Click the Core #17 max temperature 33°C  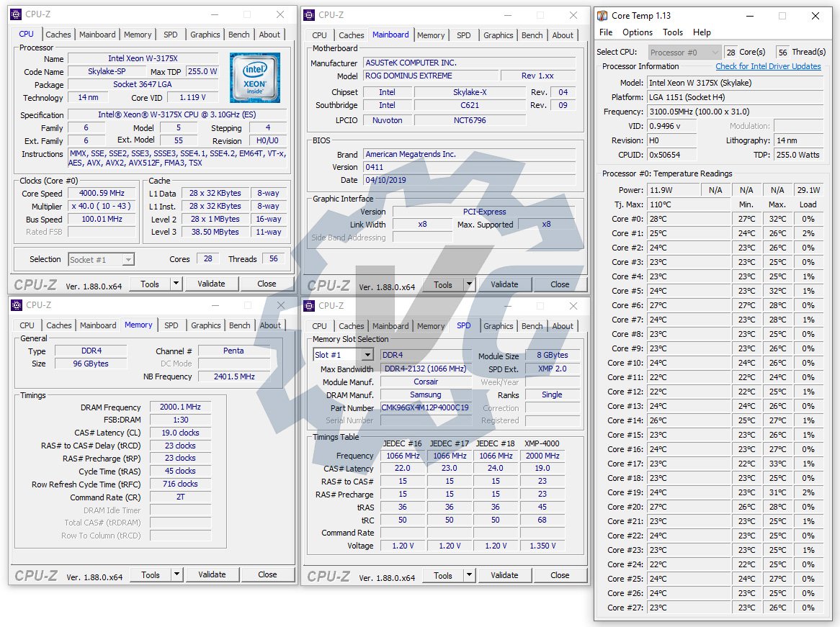click(x=777, y=464)
